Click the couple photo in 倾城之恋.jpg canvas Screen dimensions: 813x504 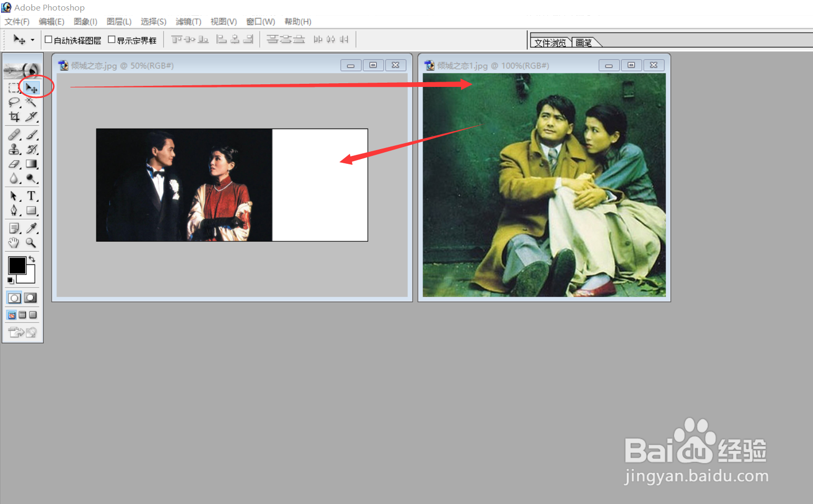click(x=184, y=185)
